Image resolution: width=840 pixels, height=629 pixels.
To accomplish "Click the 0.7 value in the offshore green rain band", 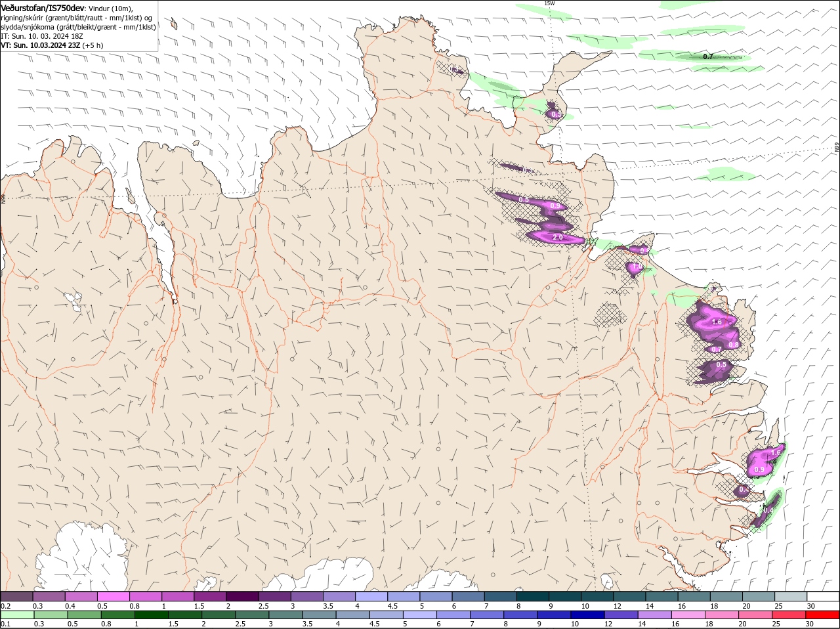I will [x=708, y=57].
